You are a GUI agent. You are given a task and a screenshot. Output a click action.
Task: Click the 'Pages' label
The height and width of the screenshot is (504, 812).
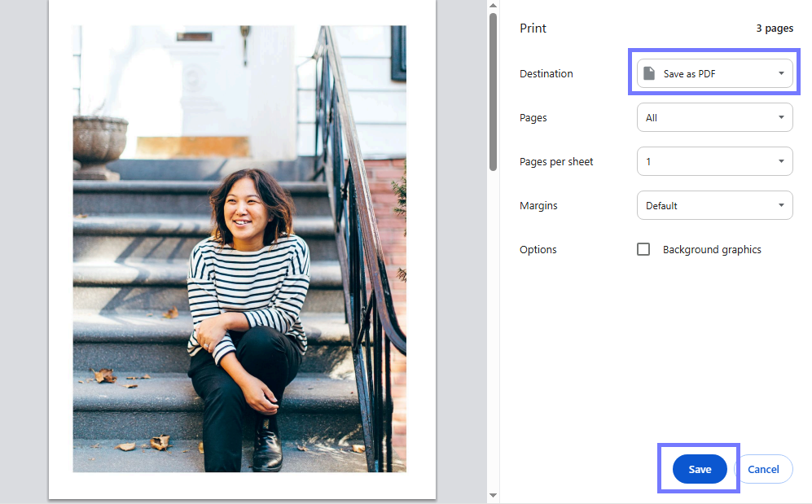533,118
